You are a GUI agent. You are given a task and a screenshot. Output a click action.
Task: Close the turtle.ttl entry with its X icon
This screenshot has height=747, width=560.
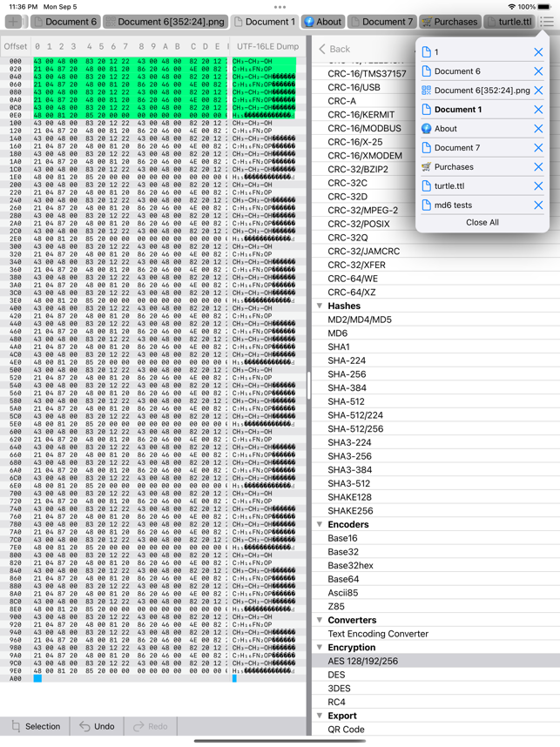538,186
